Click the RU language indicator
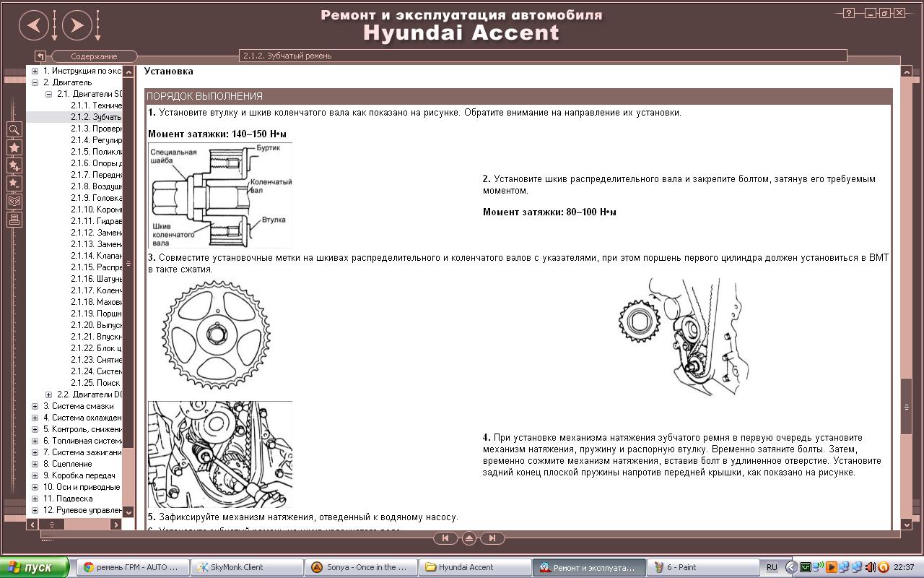The height and width of the screenshot is (578, 924). point(772,567)
